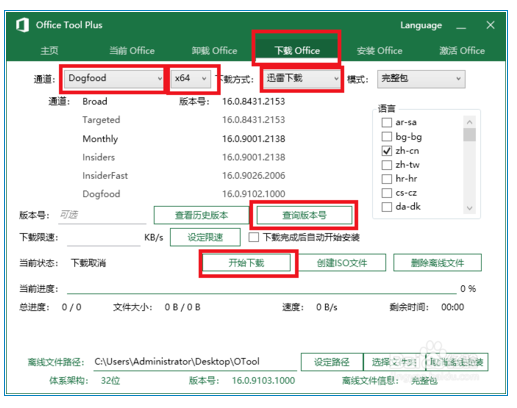This screenshot has height=408, width=517.
Task: Tick the bg-bg language checkbox
Action: click(x=386, y=136)
